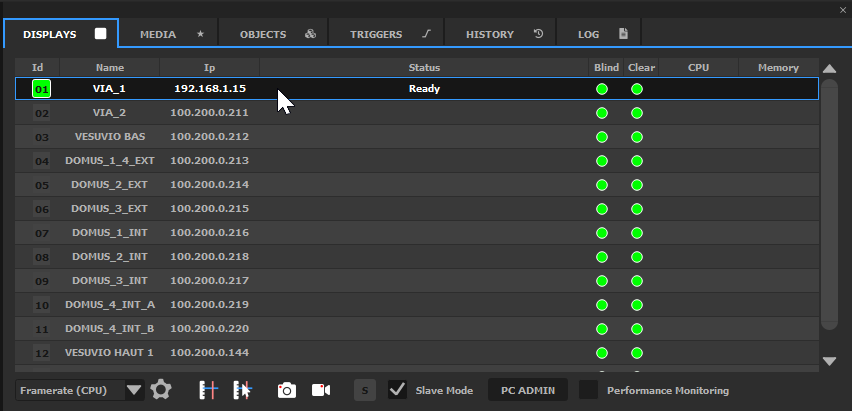Toggle Clear indicator for VESUVIO BAS
Viewport: 852px width, 411px height.
point(637,137)
